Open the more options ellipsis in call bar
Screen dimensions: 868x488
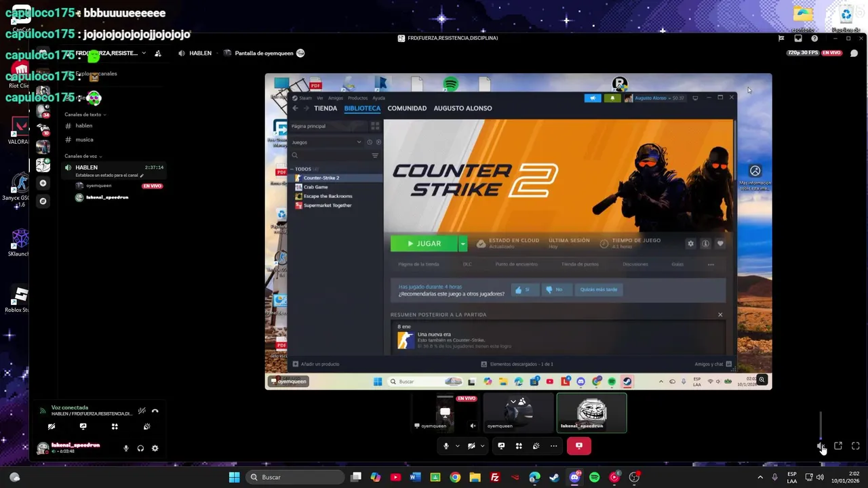click(554, 446)
